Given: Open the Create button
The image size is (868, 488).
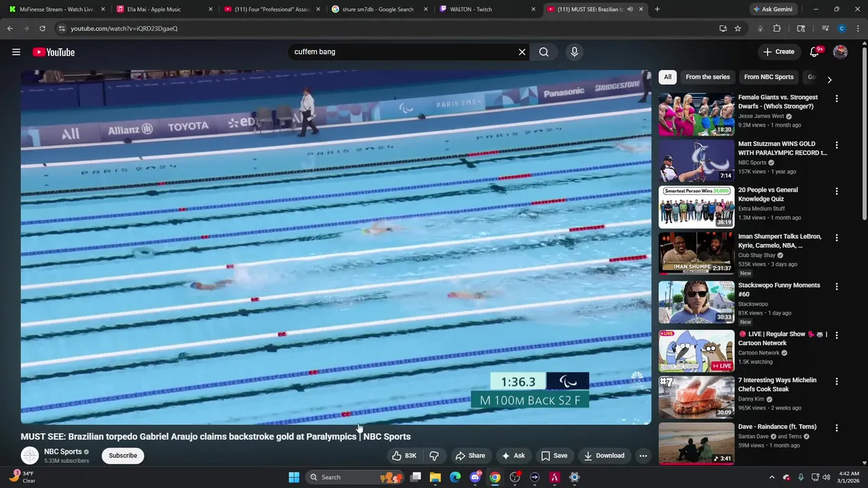Looking at the screenshot, I should point(778,52).
